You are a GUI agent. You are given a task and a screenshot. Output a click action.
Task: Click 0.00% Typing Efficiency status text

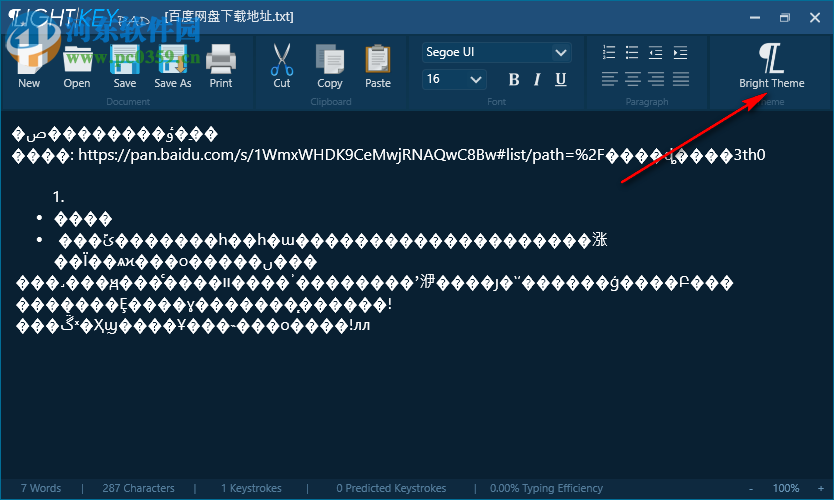click(546, 488)
